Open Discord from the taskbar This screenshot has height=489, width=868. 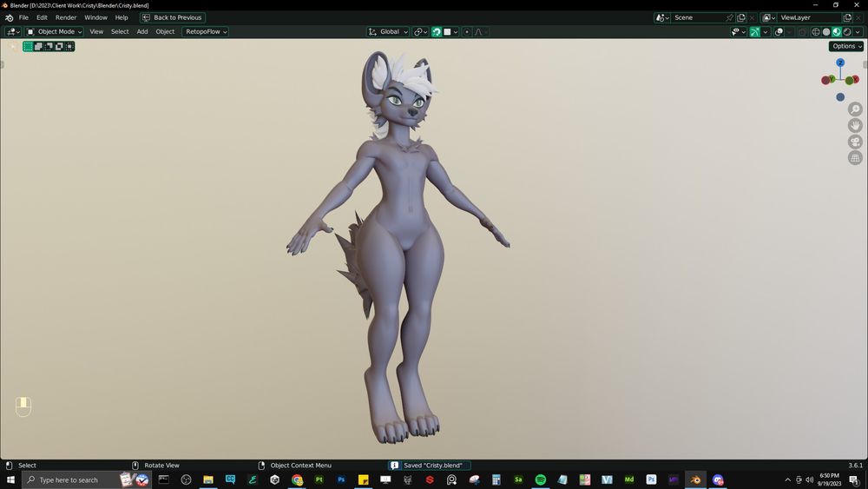click(x=718, y=479)
